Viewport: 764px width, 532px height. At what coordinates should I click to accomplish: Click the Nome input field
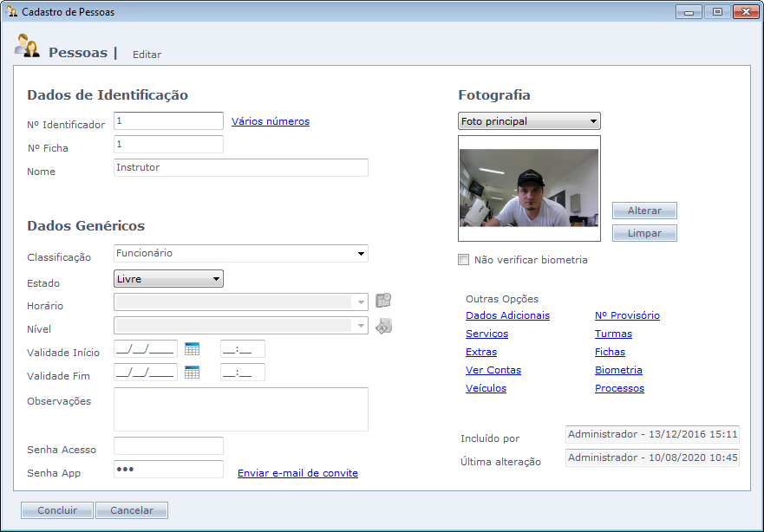(240, 168)
